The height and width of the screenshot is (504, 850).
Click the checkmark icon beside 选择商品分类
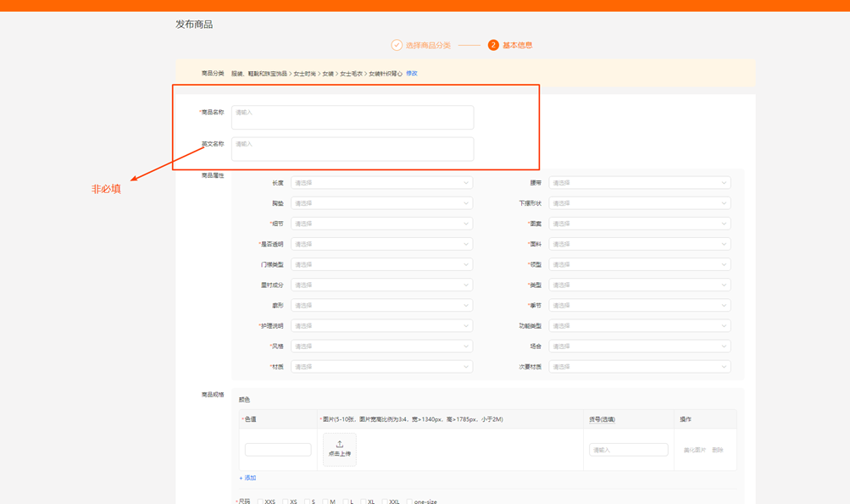tap(397, 44)
